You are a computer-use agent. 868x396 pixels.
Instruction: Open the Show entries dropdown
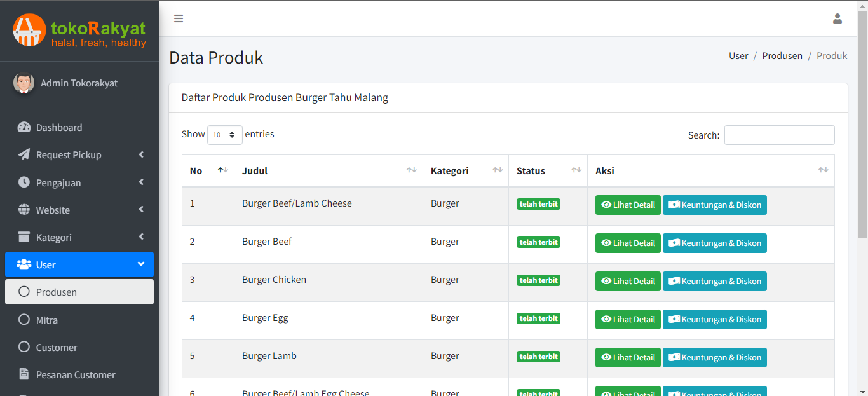[224, 135]
